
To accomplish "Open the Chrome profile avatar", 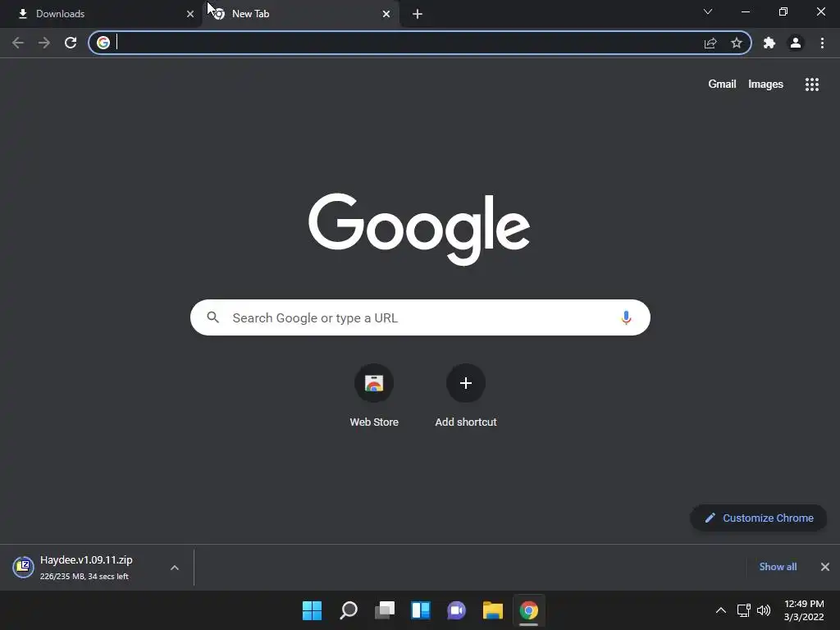I will click(796, 43).
